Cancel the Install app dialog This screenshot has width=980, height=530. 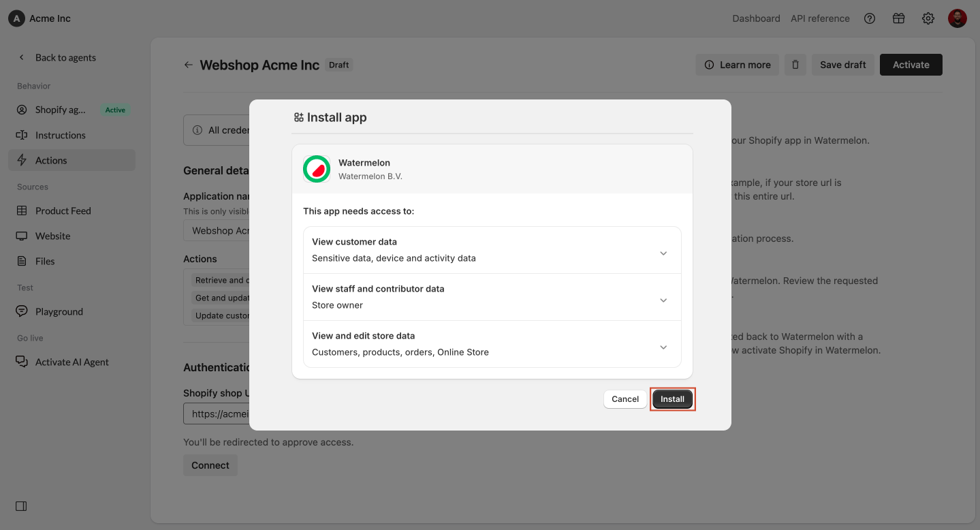[x=625, y=399]
